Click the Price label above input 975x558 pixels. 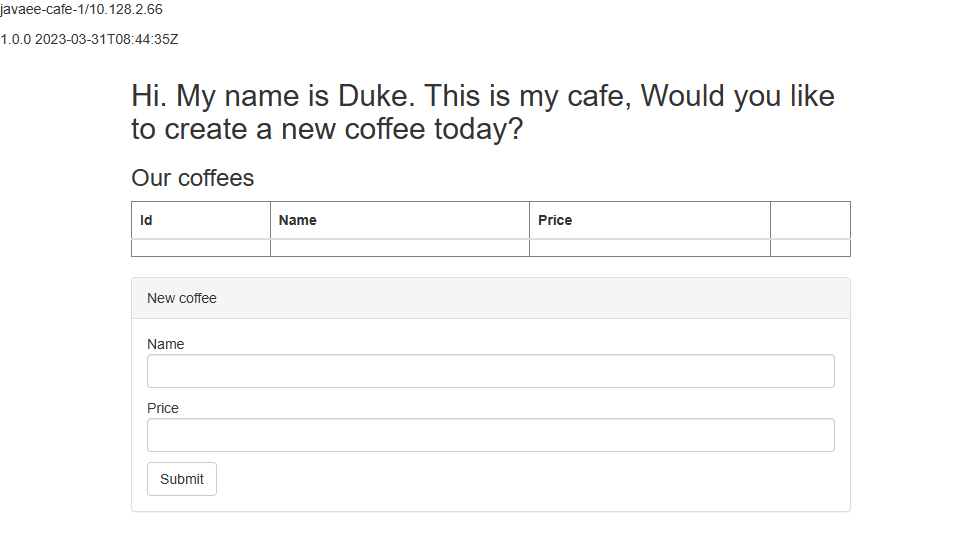click(163, 408)
